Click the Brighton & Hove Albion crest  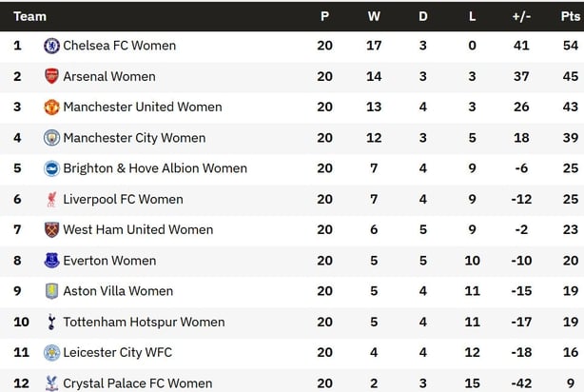click(x=51, y=168)
